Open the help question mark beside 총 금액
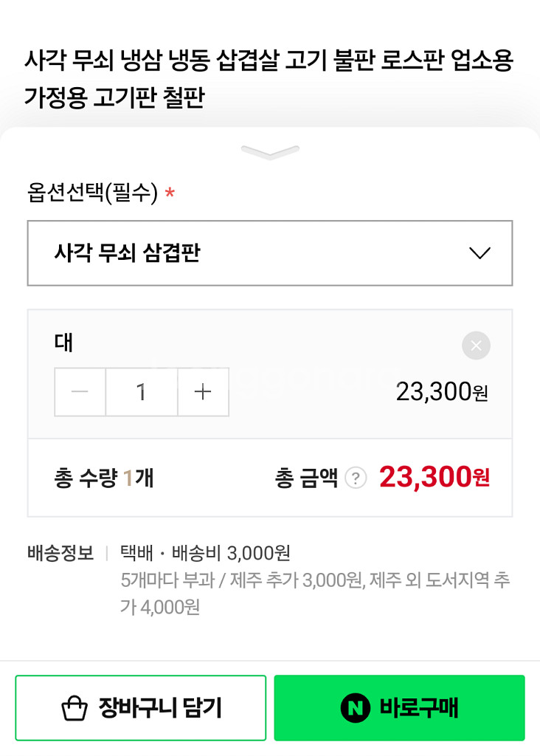Viewport: 540px width, 756px height. [356, 478]
